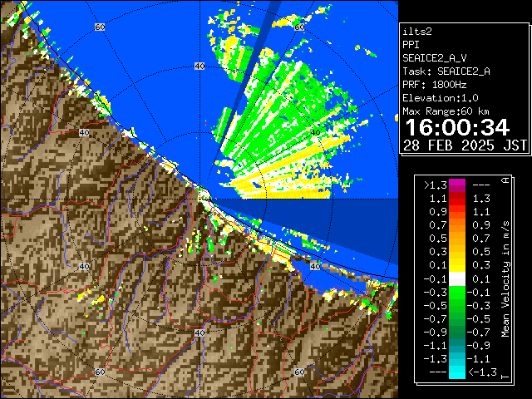Click the 'PRF: 1800Hz' value
The width and height of the screenshot is (532, 399).
point(435,85)
